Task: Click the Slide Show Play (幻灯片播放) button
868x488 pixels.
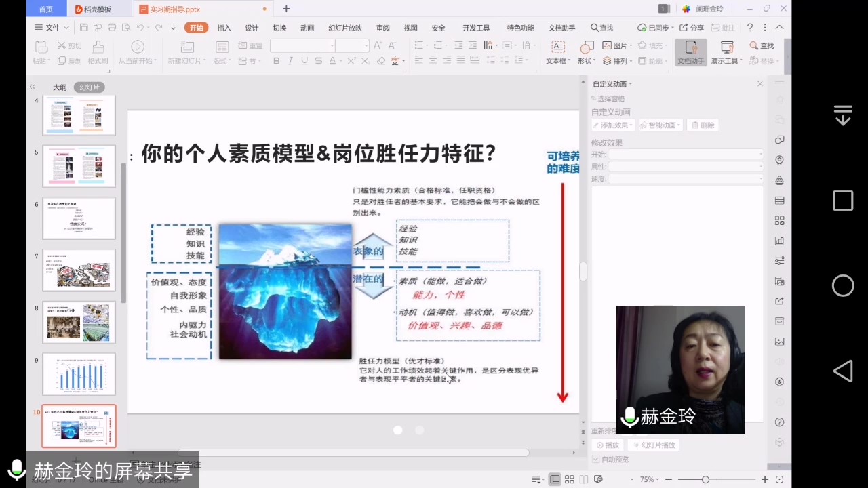Action: coord(654,445)
